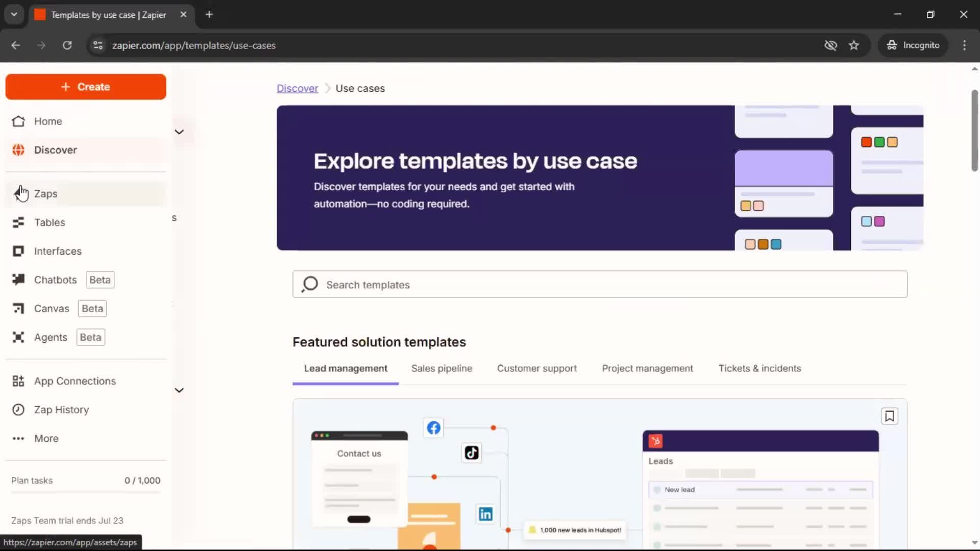The image size is (980, 551).
Task: Open Zap History clock icon
Action: click(18, 410)
